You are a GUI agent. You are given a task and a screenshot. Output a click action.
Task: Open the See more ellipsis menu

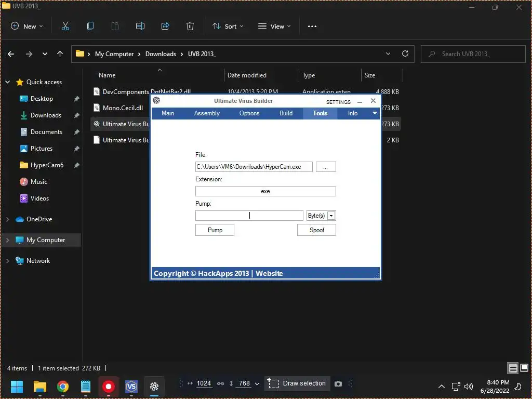[x=312, y=26]
